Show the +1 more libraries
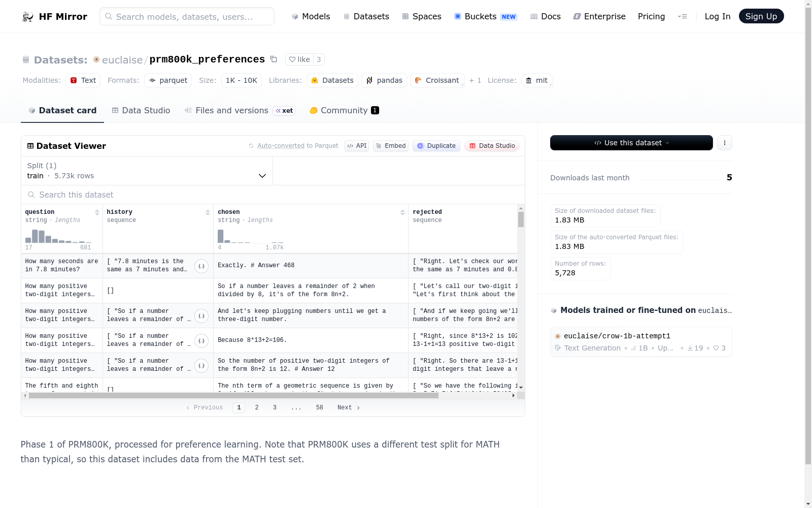 click(x=475, y=80)
